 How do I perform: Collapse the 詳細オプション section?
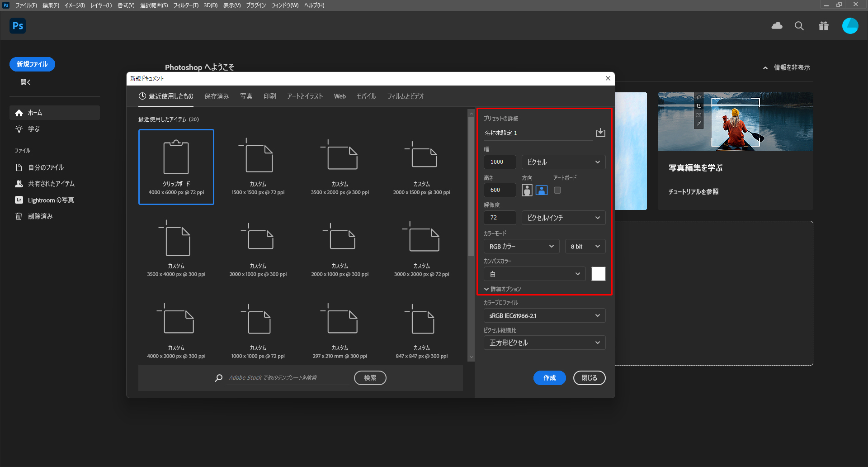[x=502, y=289]
